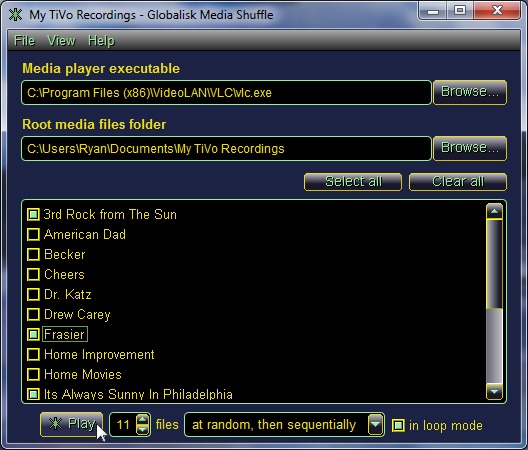This screenshot has width=528, height=450.
Task: Uncheck the 3rd Rock from The Sun checkbox
Action: 33,215
